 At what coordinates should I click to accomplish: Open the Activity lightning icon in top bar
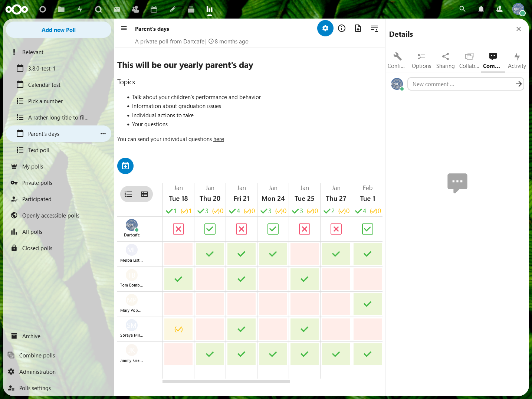pos(80,9)
